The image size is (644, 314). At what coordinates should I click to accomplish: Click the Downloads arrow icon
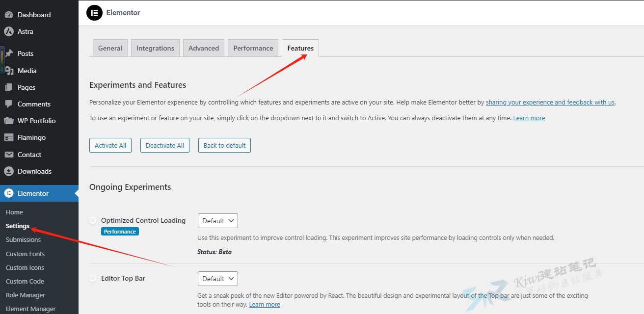click(x=9, y=171)
